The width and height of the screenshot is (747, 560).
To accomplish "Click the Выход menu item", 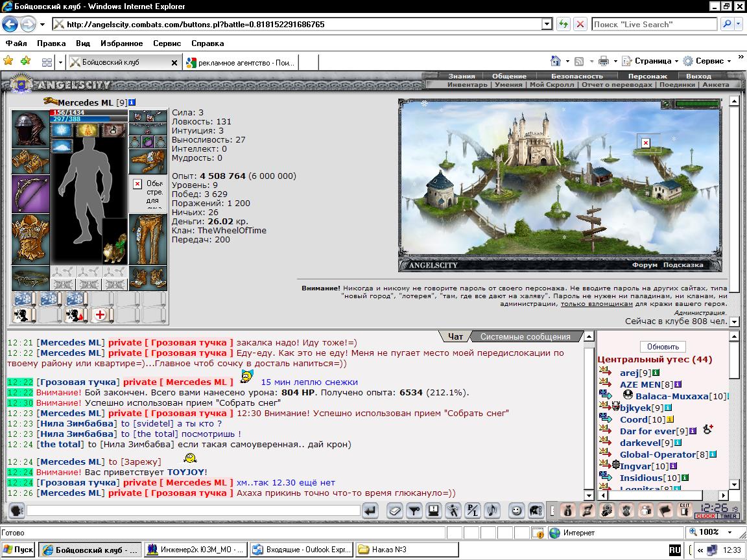I will (x=698, y=76).
